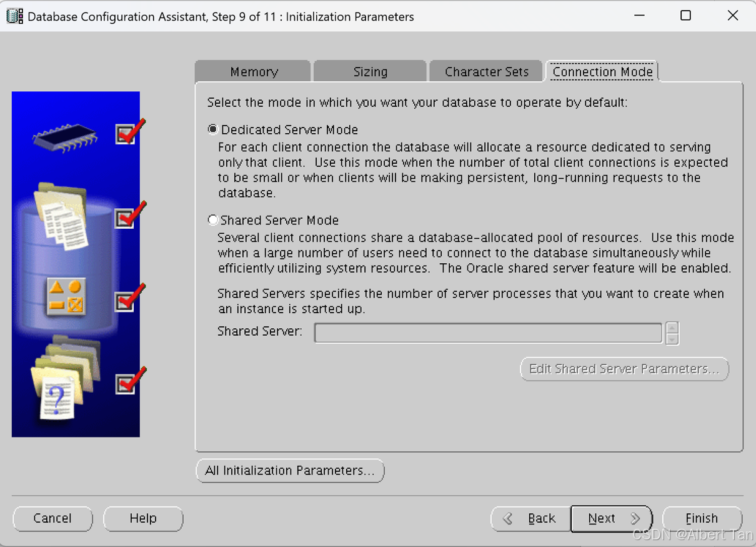The height and width of the screenshot is (547, 756).
Task: Go Back to the previous step
Action: (530, 518)
